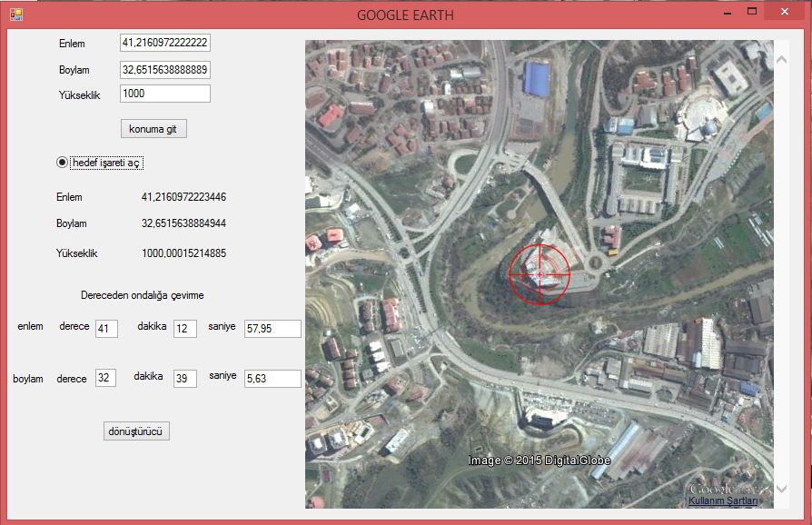
Task: Click the boylam dakika field showing 39
Action: tap(185, 379)
